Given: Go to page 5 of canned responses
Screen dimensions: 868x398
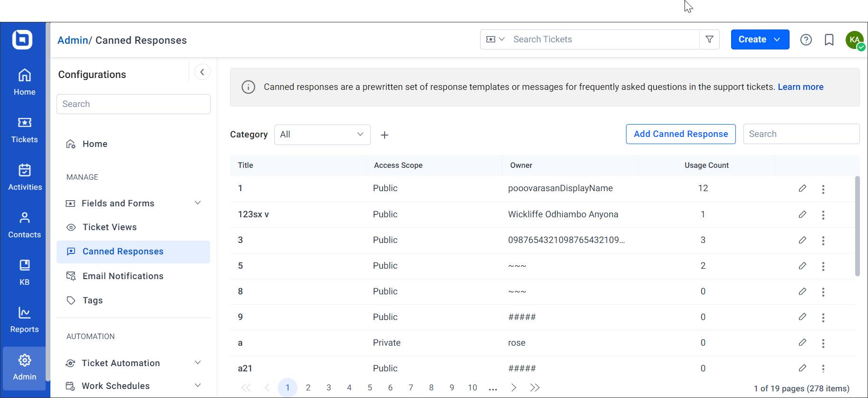Looking at the screenshot, I should (370, 388).
